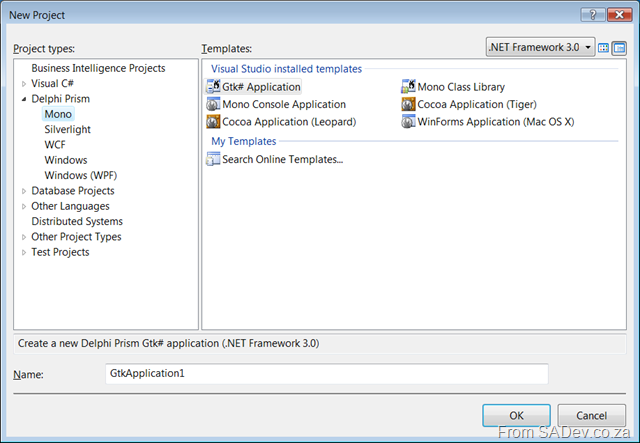Viewport: 640px width, 443px height.
Task: Collapse the Delphi Prism node
Action: (x=24, y=99)
